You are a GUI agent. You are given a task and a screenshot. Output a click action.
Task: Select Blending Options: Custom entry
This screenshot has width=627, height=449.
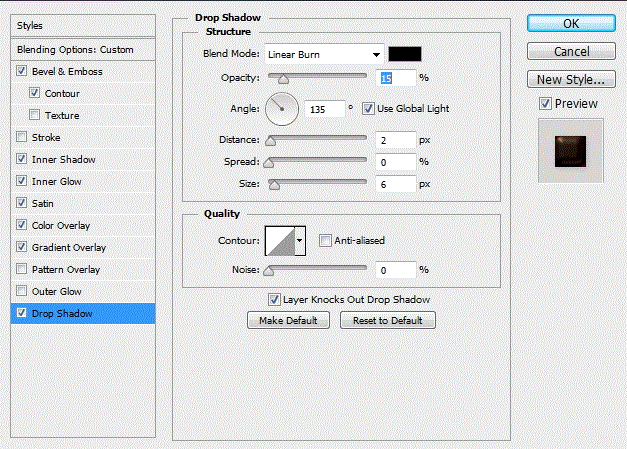click(75, 50)
